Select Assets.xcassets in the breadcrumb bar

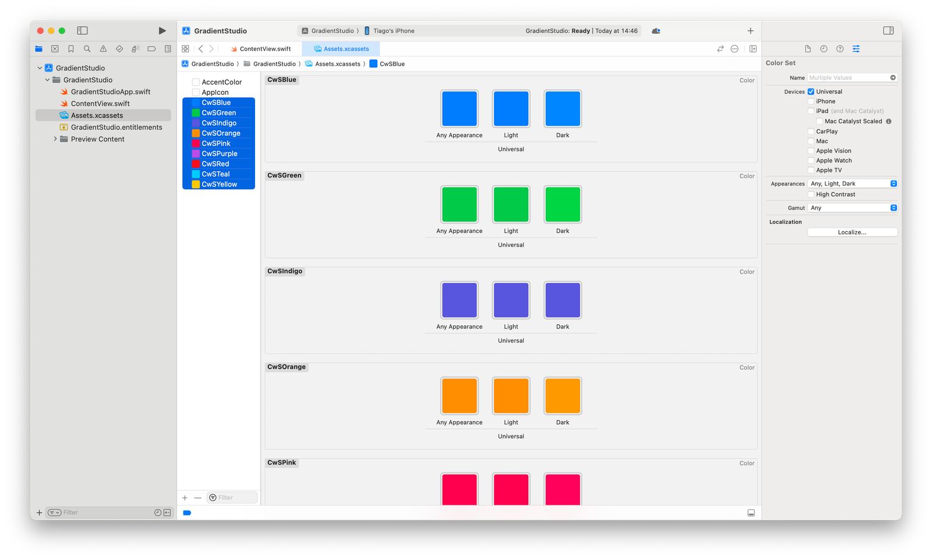pyautogui.click(x=338, y=63)
